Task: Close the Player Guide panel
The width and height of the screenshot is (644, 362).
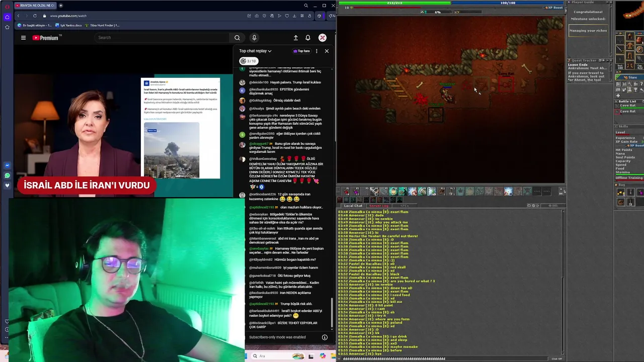Action: [x=610, y=3]
